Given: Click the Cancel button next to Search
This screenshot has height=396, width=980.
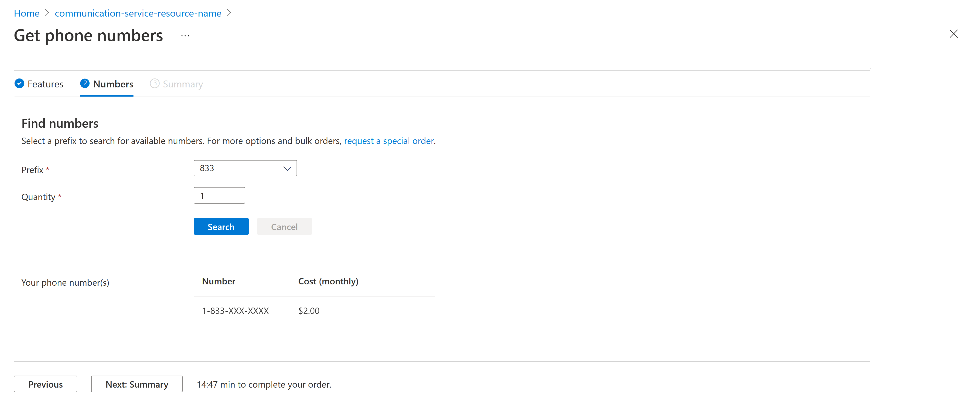Looking at the screenshot, I should (284, 226).
